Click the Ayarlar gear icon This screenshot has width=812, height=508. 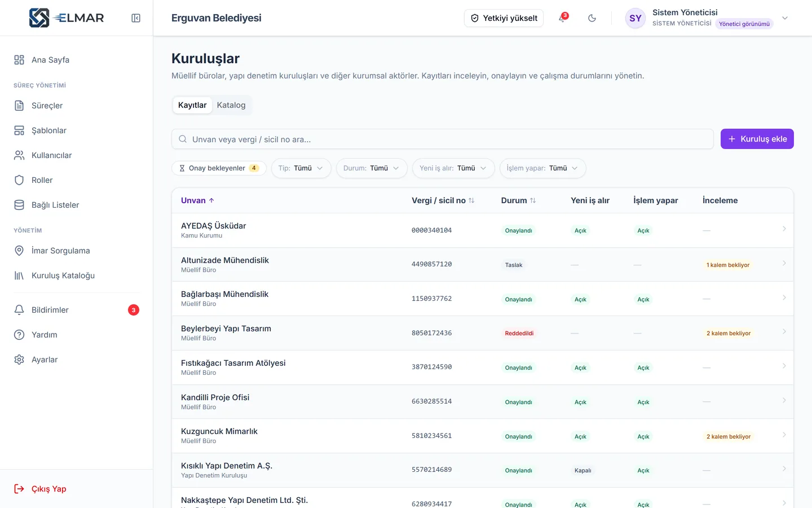point(19,360)
